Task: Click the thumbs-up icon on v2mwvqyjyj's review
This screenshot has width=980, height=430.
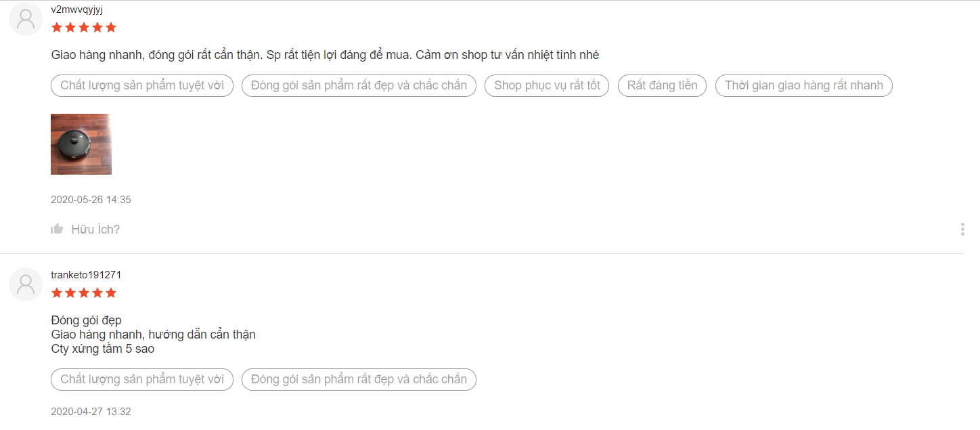Action: pos(57,228)
